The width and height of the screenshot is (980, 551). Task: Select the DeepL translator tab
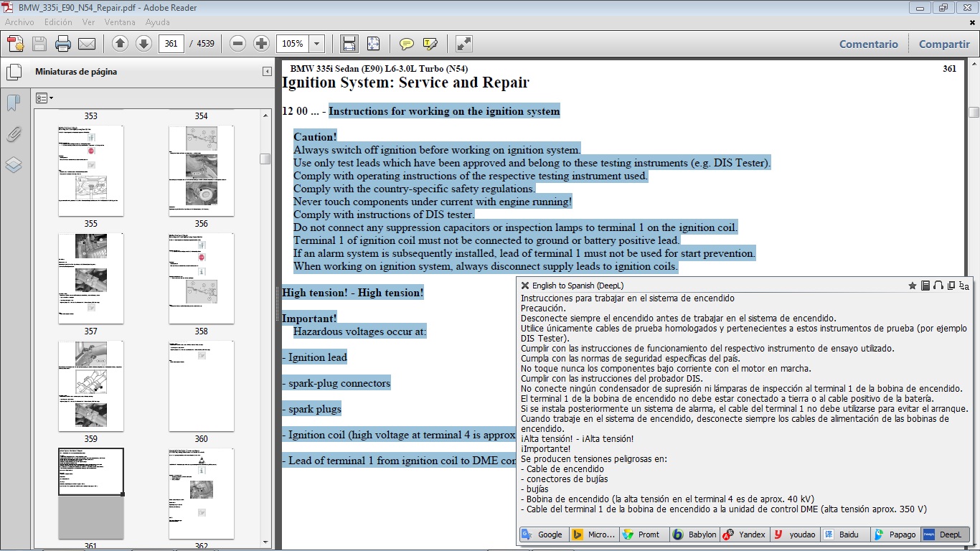coord(945,534)
